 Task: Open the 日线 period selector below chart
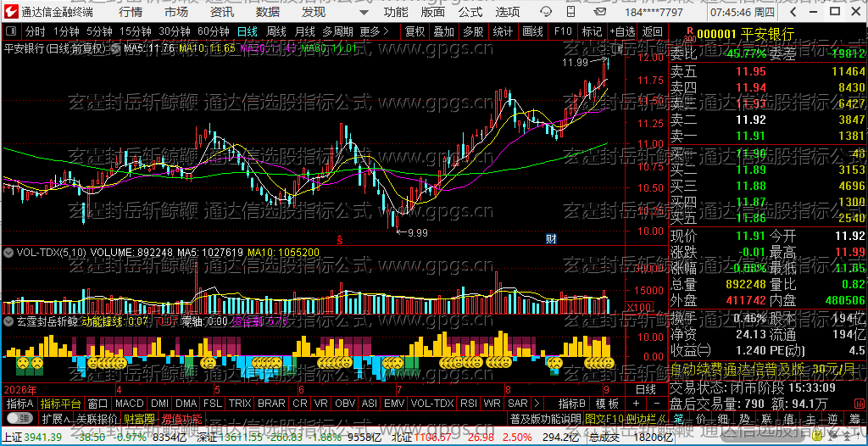645,388
